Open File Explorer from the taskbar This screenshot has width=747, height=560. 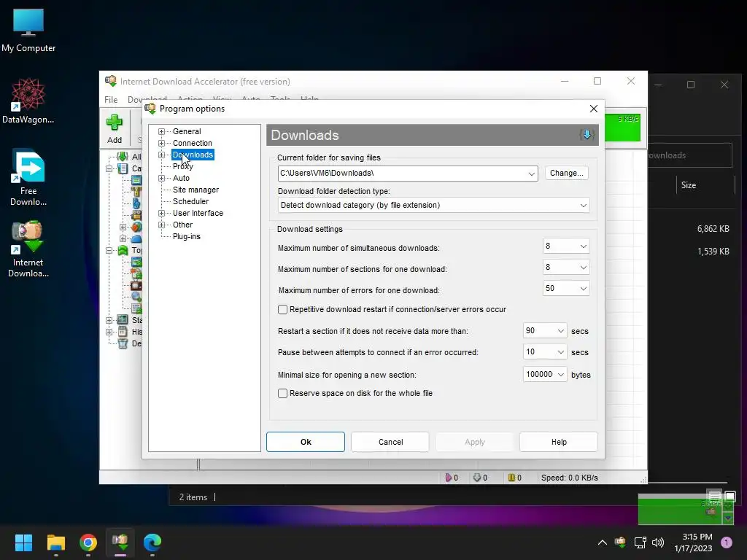[55, 542]
